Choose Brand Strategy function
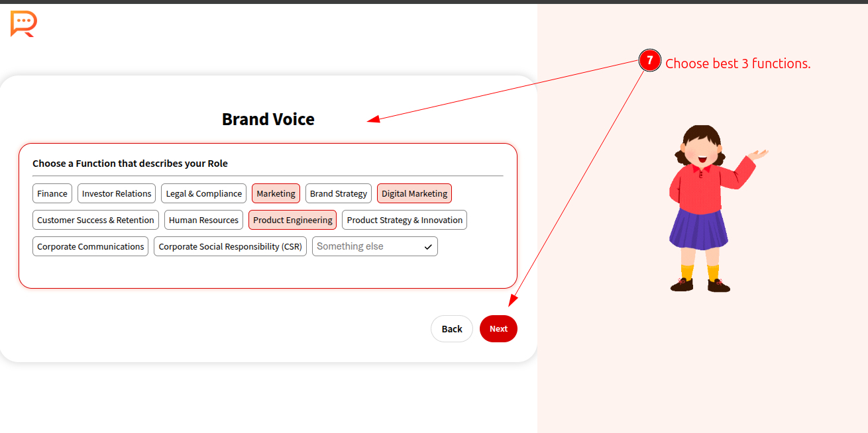Screen dimensions: 868x433 coord(338,193)
